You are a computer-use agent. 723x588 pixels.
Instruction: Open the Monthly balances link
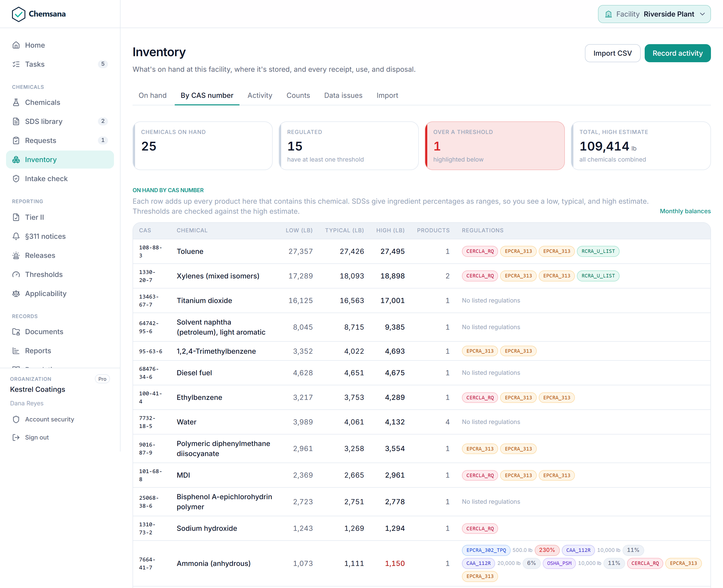click(685, 211)
